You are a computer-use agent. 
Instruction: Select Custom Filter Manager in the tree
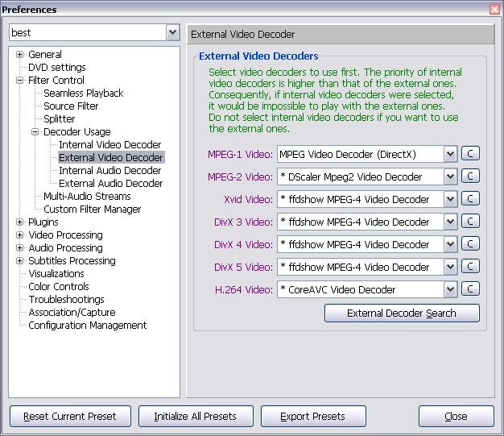point(92,210)
